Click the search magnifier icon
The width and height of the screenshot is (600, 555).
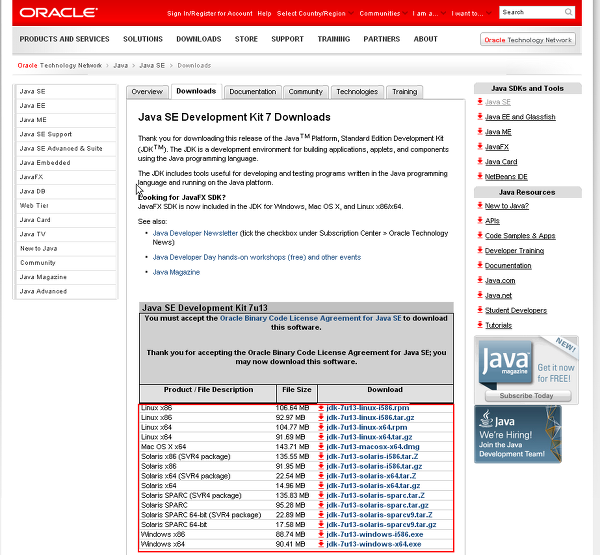click(x=569, y=12)
